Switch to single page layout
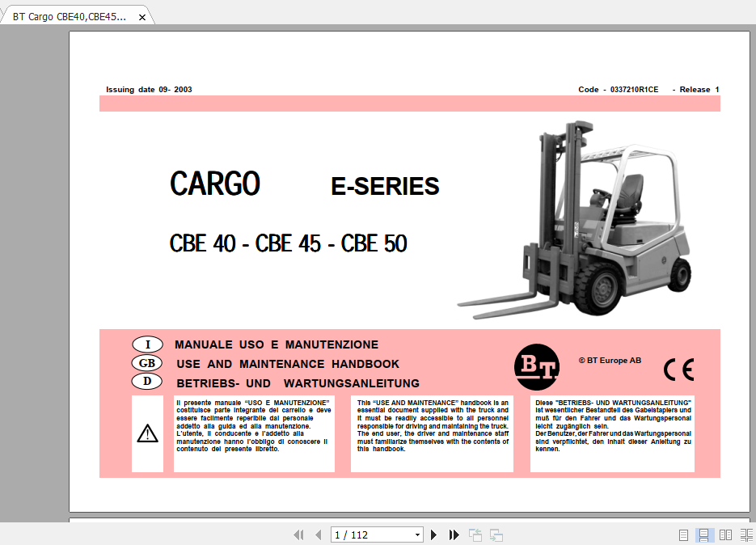The image size is (756, 545). click(x=683, y=534)
